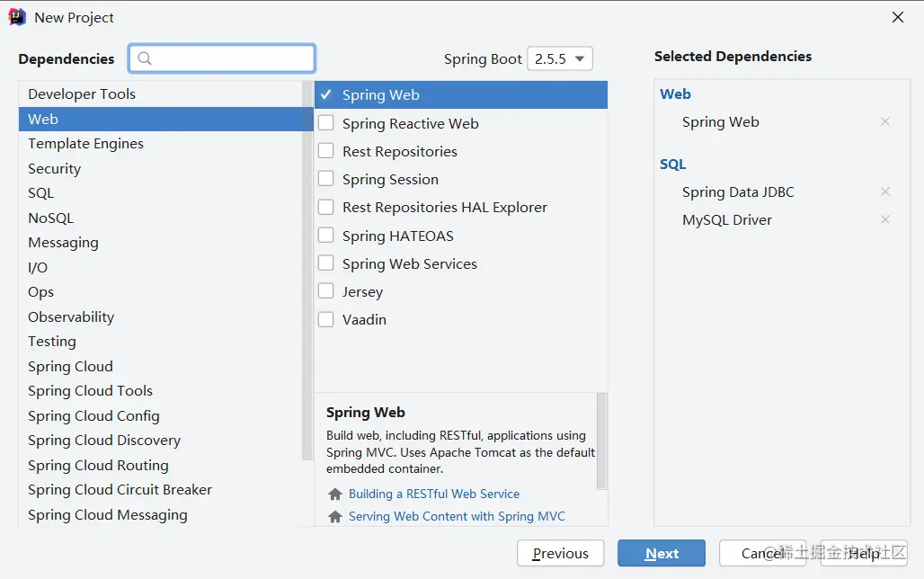Screen dimensions: 924x579
Task: Open Serving Web Content with Spring MVC
Action: [457, 516]
